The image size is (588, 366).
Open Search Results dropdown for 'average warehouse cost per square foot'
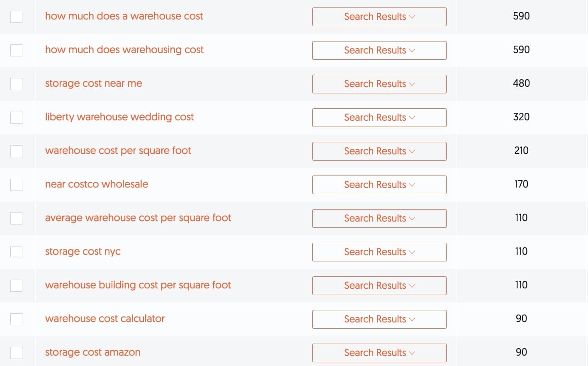[x=379, y=218]
